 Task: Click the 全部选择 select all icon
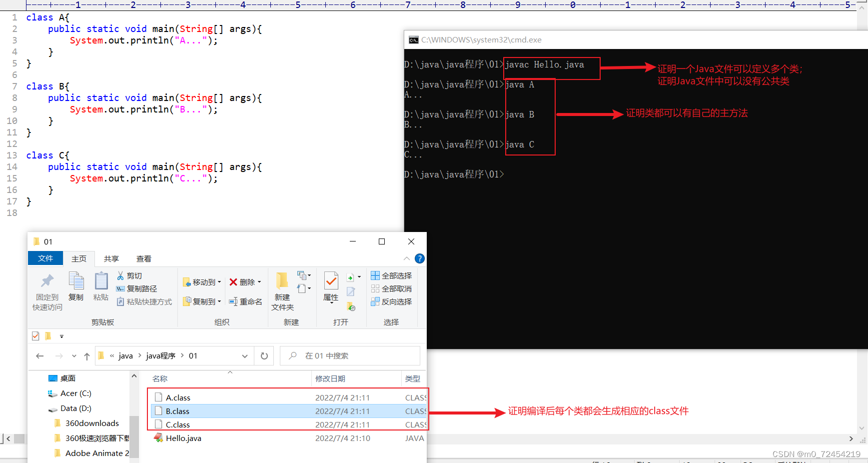(x=375, y=275)
